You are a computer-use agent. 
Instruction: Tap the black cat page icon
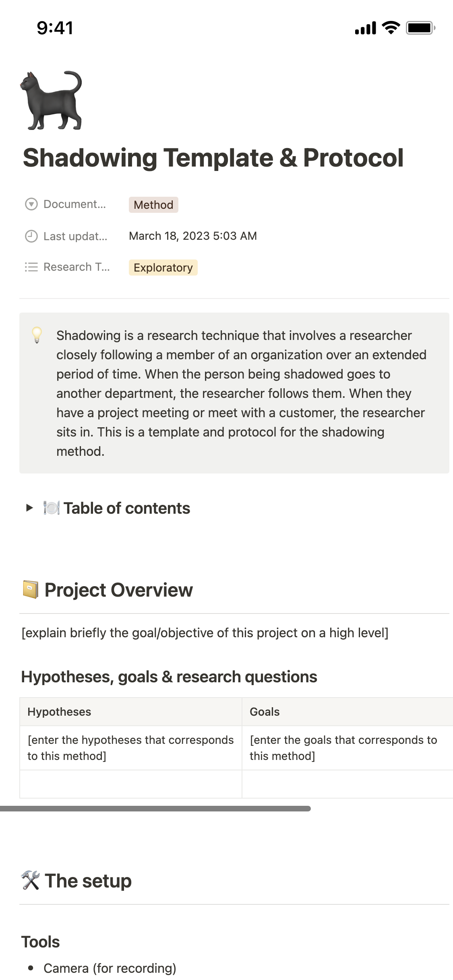coord(51,101)
